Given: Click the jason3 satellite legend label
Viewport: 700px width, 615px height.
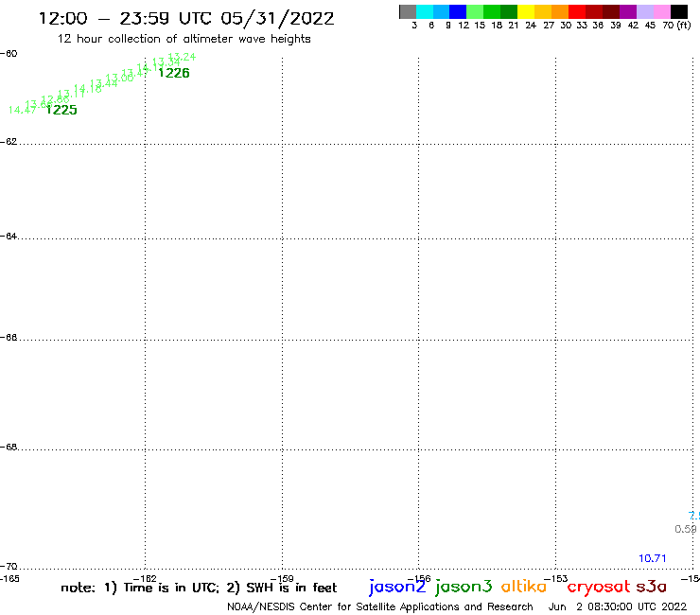Looking at the screenshot, I should coord(464,587).
